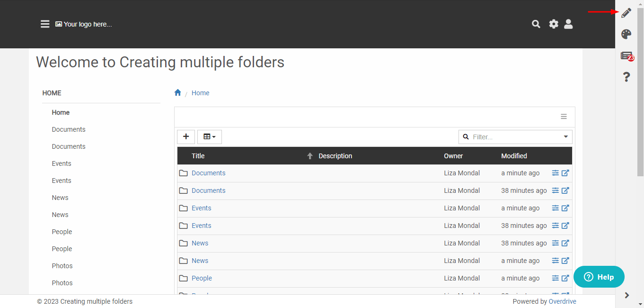The width and height of the screenshot is (644, 308).
Task: Open the main navigation hamburger menu
Action: tap(45, 24)
